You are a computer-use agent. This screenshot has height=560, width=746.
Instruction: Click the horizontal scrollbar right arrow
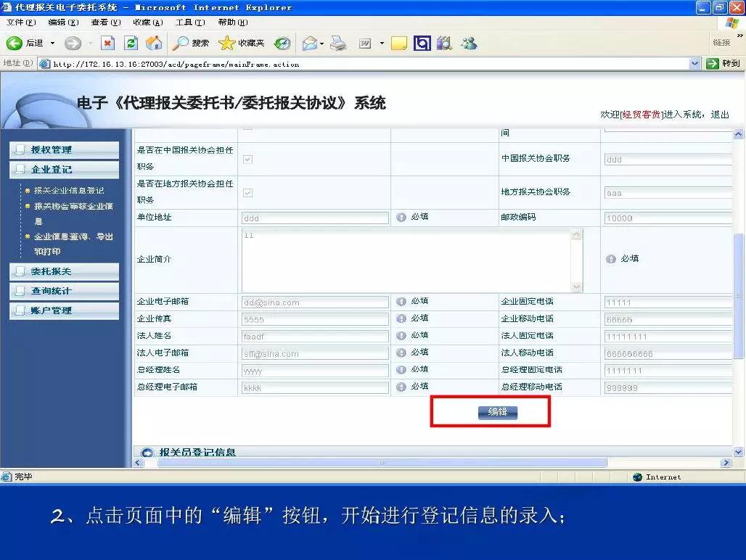[726, 463]
